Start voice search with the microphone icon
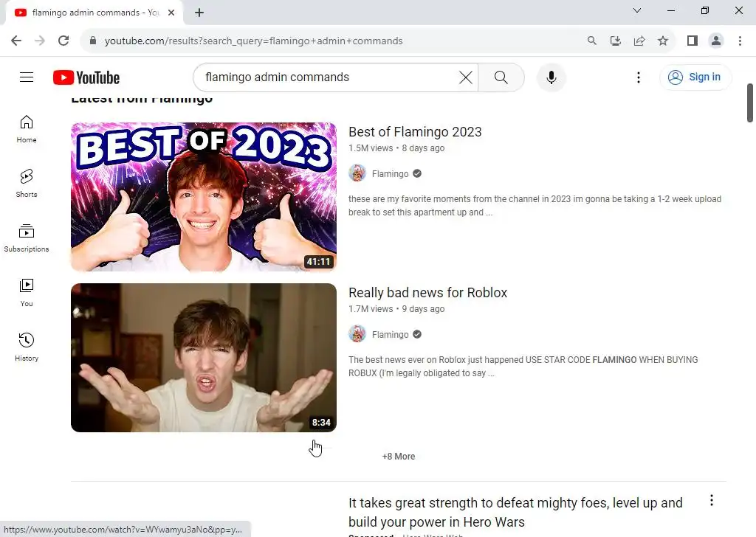Screen dimensions: 756x537 pyautogui.click(x=551, y=77)
